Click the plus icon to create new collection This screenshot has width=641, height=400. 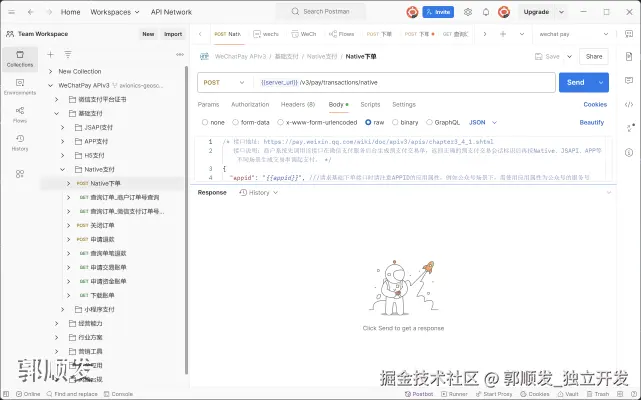[50, 54]
